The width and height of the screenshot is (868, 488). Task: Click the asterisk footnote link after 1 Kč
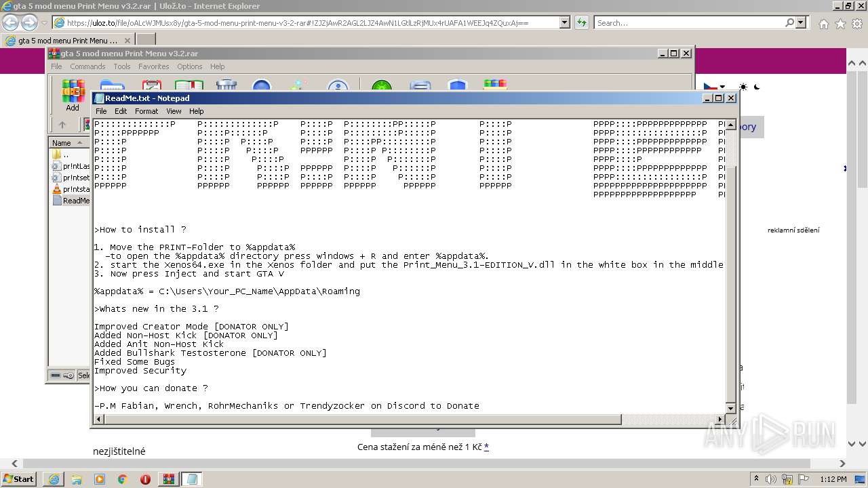[486, 447]
